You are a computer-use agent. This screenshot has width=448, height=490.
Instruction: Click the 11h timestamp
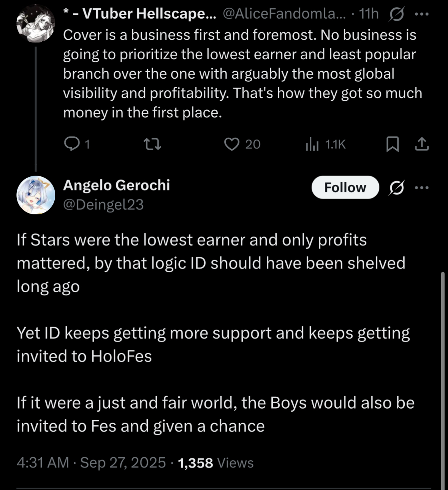click(369, 14)
